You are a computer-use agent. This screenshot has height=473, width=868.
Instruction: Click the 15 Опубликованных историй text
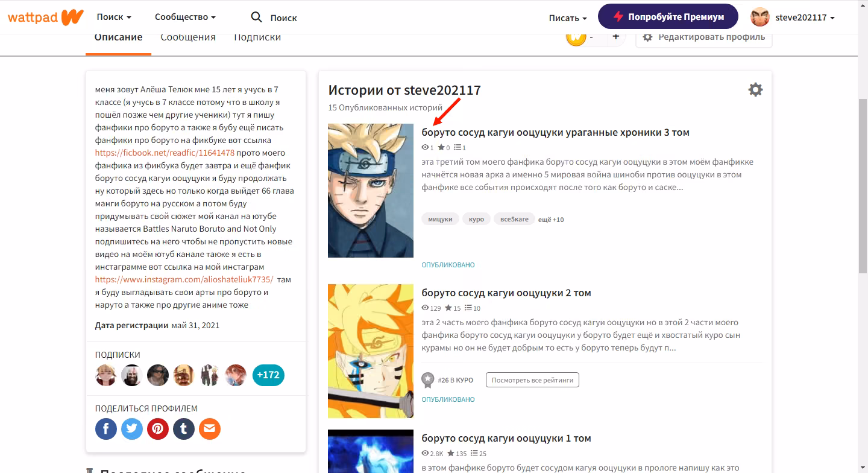(386, 107)
